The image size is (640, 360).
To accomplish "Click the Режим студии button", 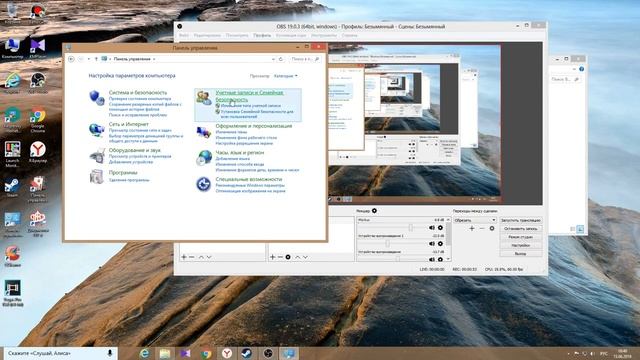I will pos(521,237).
